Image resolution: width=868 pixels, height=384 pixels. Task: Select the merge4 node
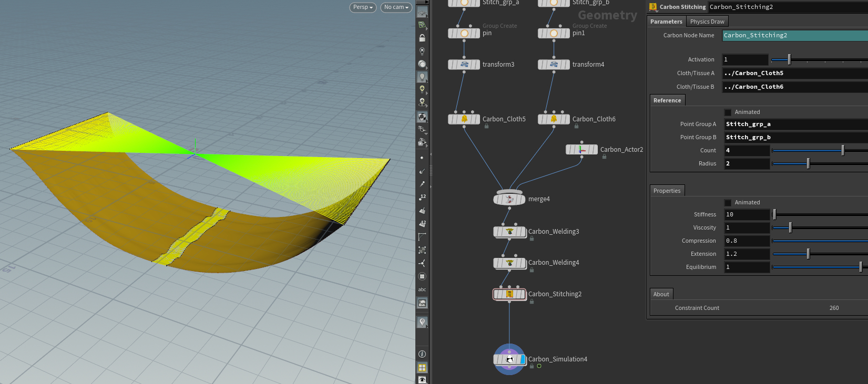[x=509, y=199]
